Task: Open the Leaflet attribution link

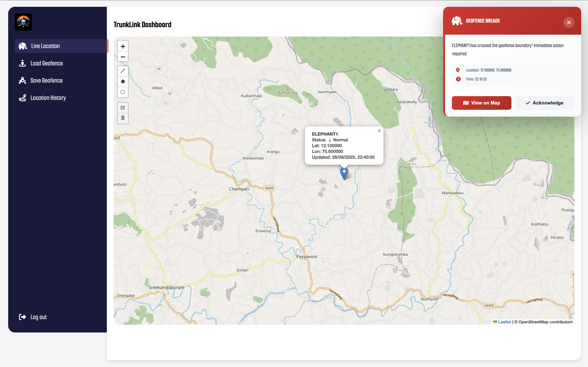Action: pos(504,322)
